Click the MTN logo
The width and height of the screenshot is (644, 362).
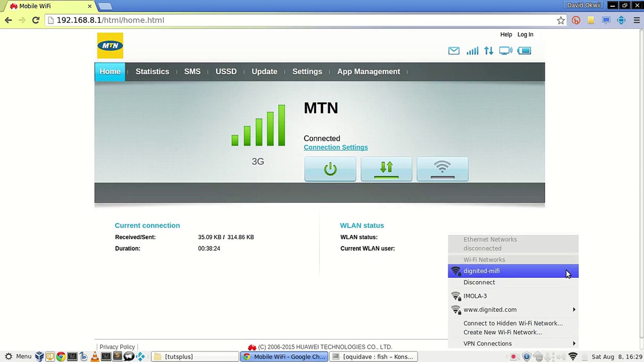coord(110,46)
